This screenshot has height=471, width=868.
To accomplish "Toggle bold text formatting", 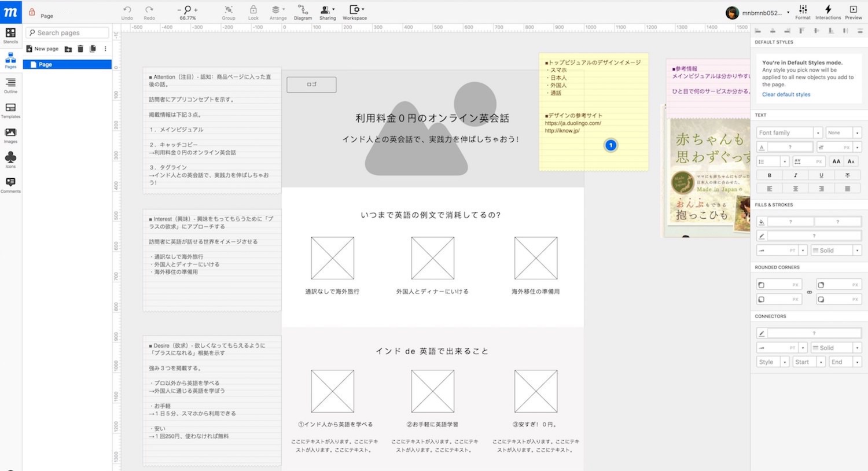I will point(769,175).
